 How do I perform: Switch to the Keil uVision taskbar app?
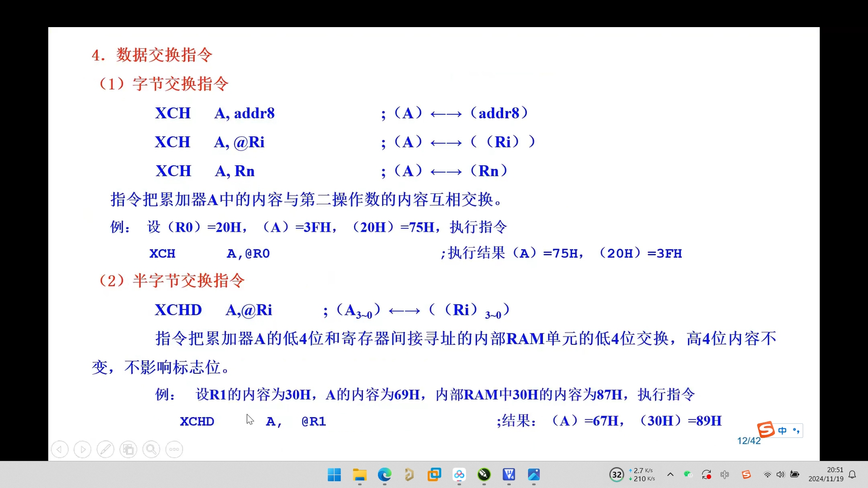tap(509, 474)
